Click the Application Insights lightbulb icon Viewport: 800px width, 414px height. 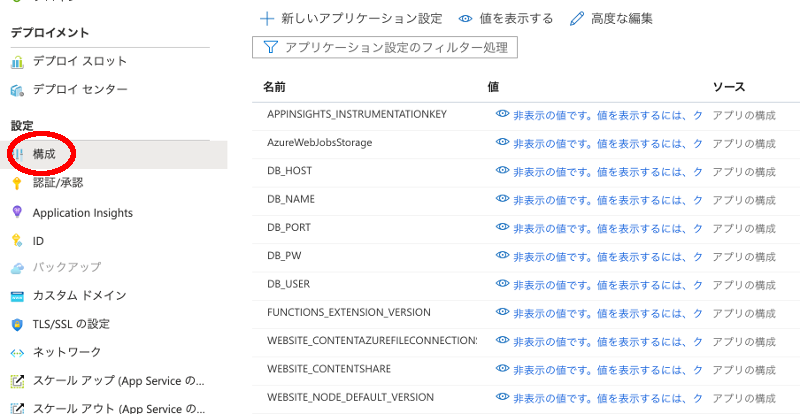click(17, 212)
